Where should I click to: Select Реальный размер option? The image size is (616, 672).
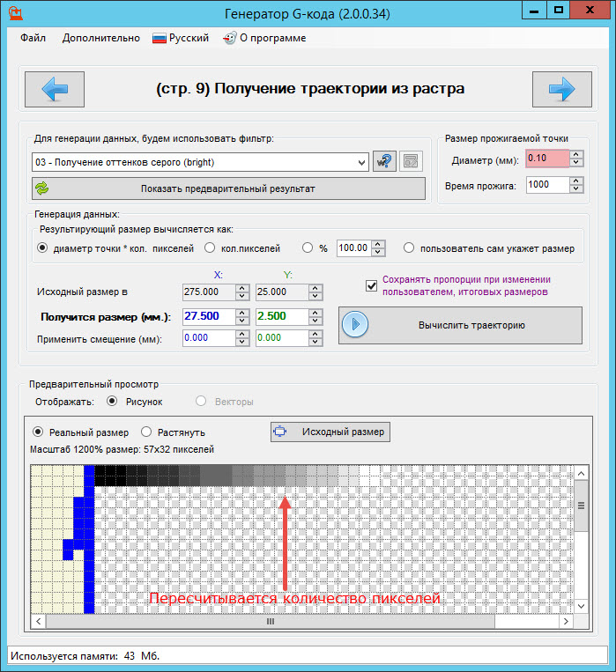(x=38, y=432)
